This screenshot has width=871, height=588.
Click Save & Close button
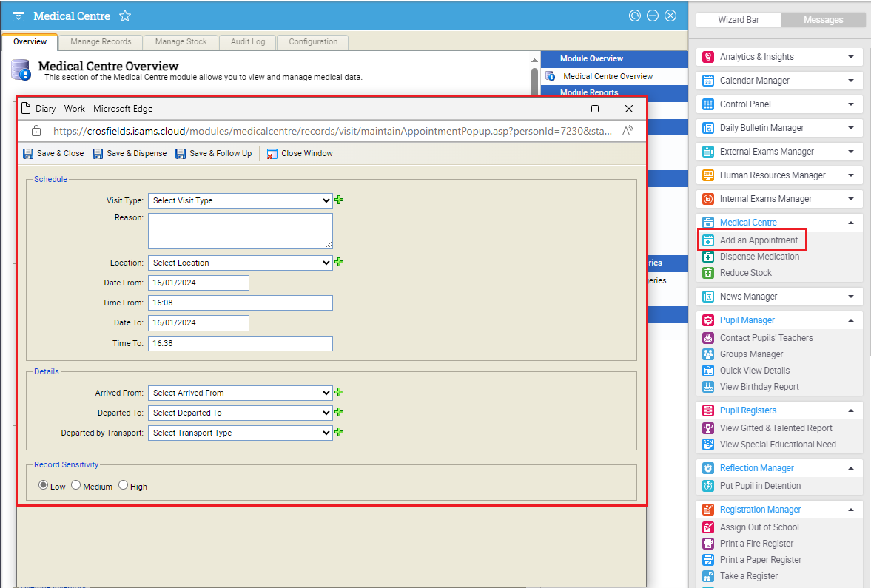click(53, 154)
